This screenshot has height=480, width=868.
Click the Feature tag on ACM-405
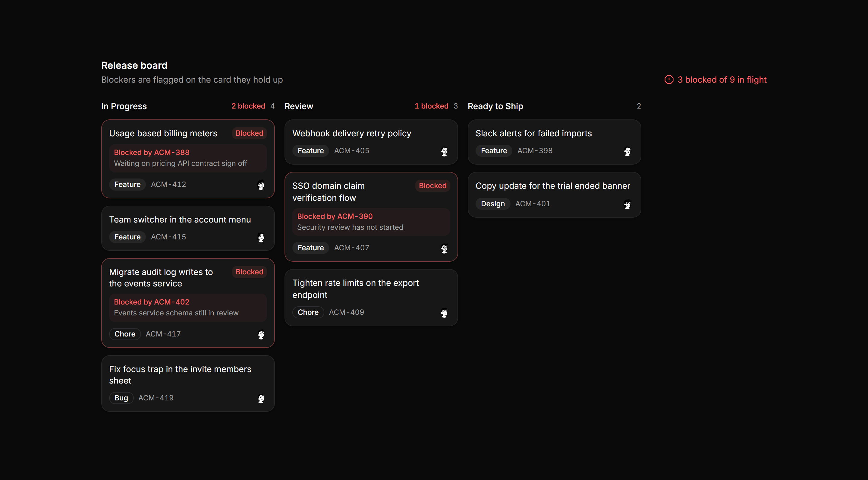[x=311, y=151]
